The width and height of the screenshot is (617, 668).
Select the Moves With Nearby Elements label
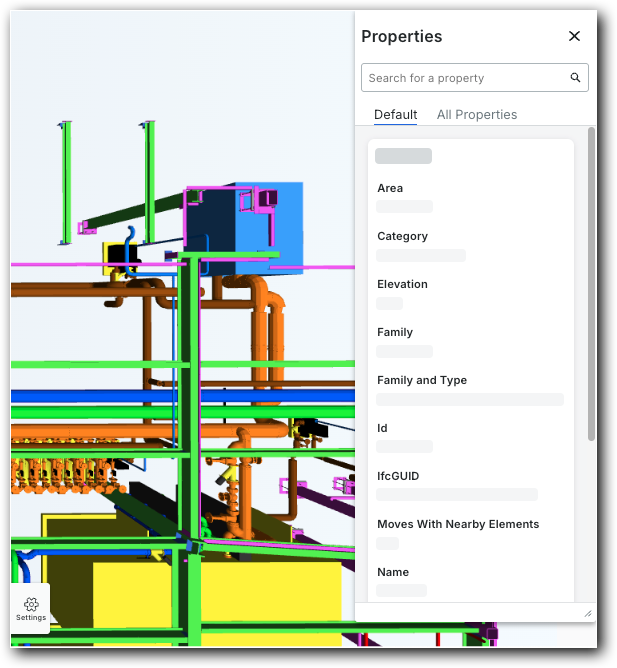[458, 524]
